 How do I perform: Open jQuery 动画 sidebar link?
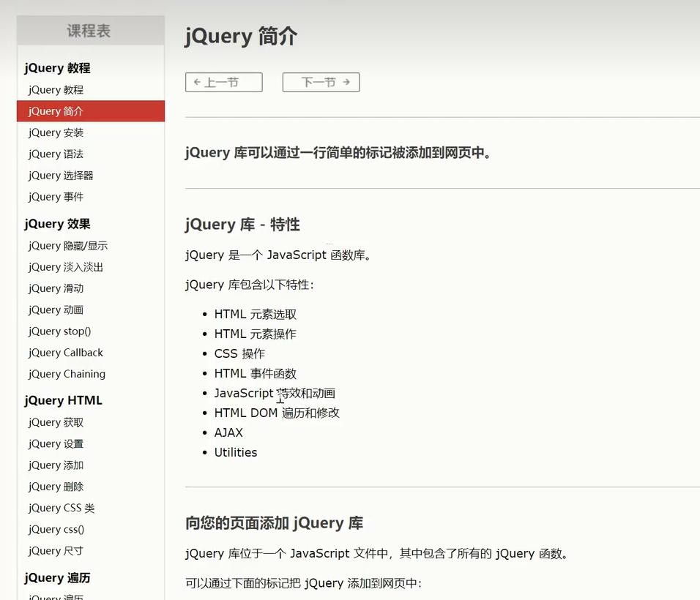pyautogui.click(x=56, y=310)
